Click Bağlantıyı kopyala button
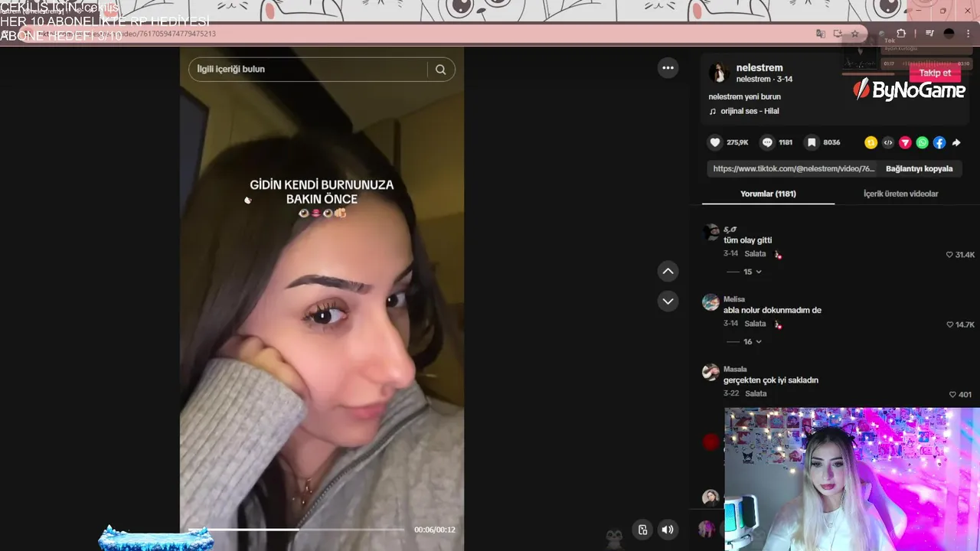The width and height of the screenshot is (980, 551). point(920,168)
